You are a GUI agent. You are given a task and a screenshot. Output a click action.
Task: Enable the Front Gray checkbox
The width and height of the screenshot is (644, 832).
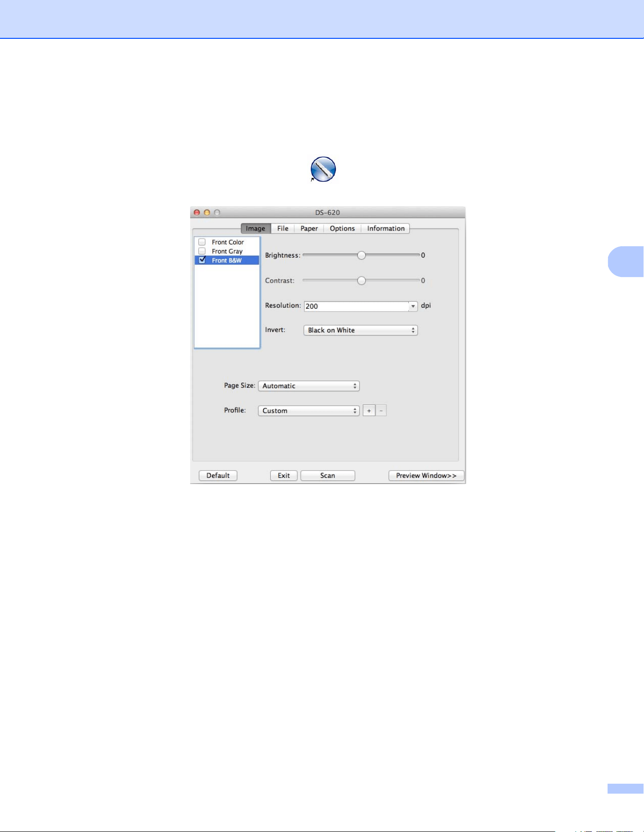click(x=202, y=251)
